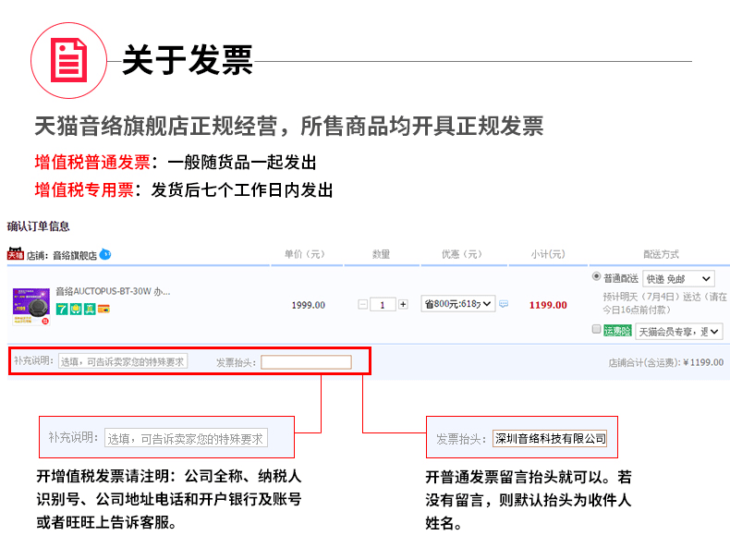730x560 pixels.
Task: Click the 店铺合计(含运费) total text
Action: click(665, 362)
